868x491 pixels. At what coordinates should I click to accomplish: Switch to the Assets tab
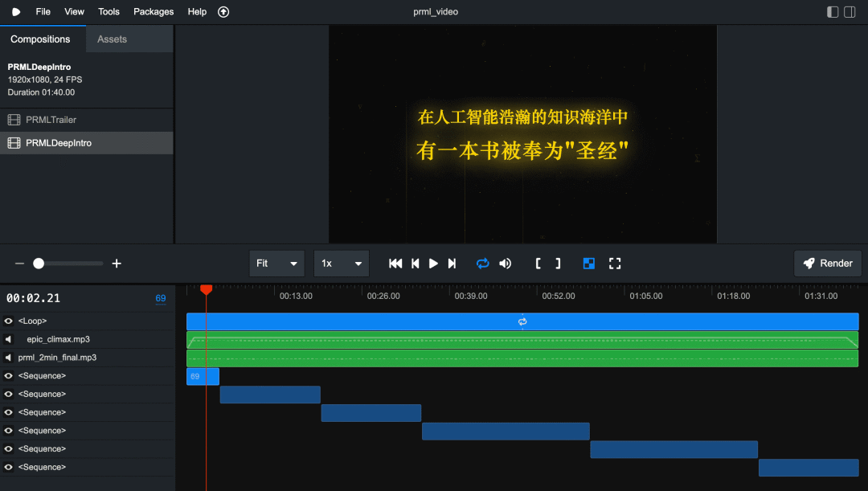[x=111, y=39]
